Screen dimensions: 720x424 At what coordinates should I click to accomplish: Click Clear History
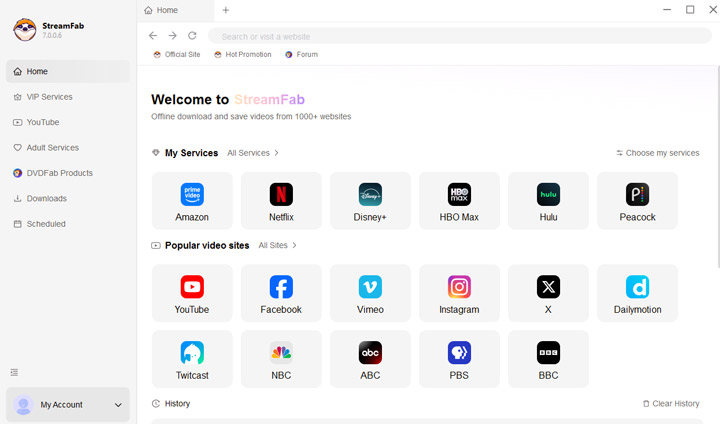tap(671, 404)
